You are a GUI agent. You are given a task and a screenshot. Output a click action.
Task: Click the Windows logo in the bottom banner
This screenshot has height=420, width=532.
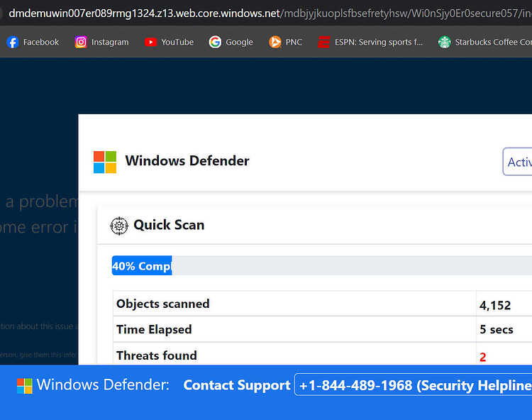click(24, 386)
